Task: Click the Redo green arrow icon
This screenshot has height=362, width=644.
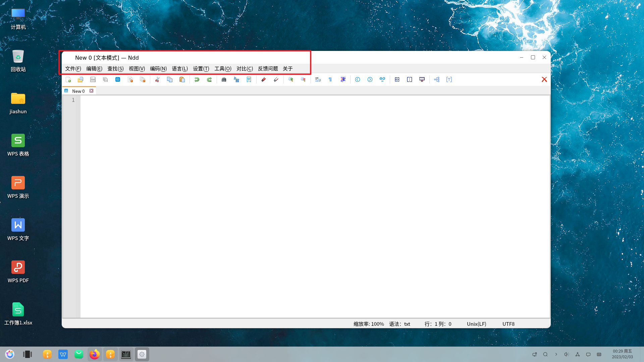Action: tap(209, 79)
